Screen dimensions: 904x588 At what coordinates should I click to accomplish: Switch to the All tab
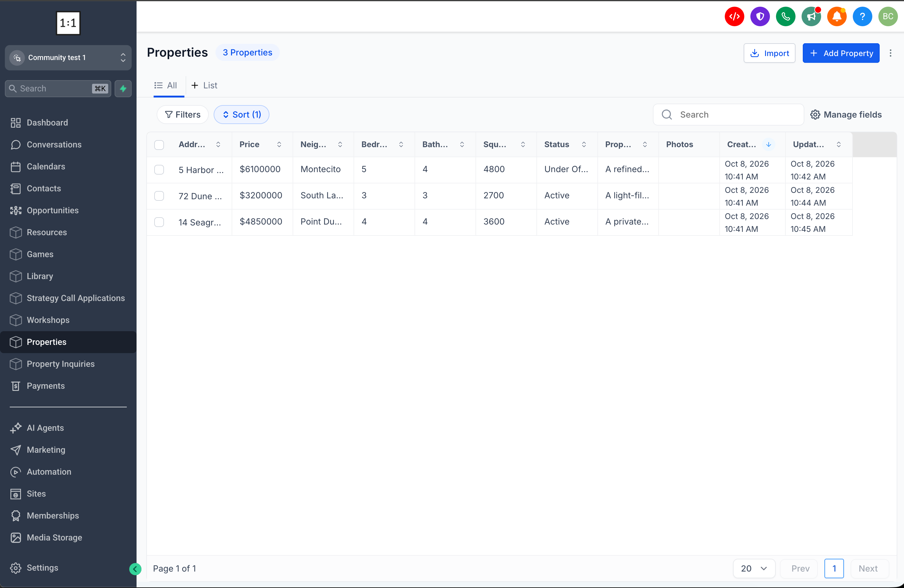click(165, 85)
